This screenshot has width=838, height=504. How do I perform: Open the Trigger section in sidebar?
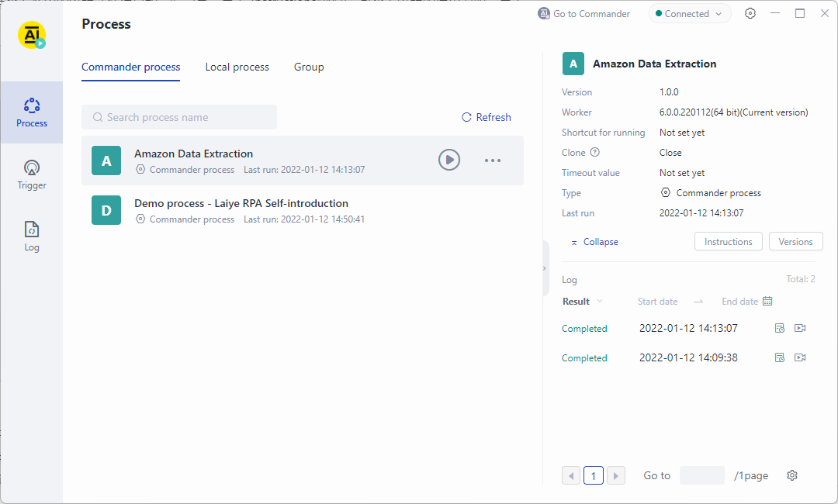click(x=32, y=174)
